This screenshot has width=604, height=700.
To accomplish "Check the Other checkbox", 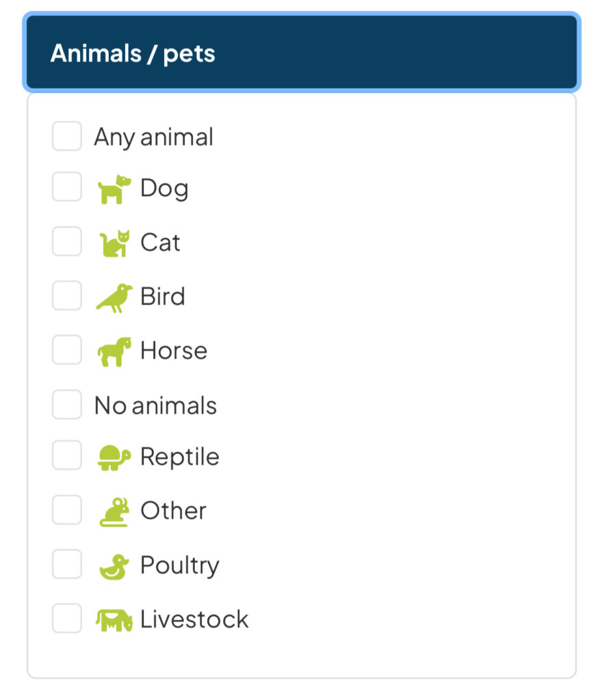I will coord(67,510).
